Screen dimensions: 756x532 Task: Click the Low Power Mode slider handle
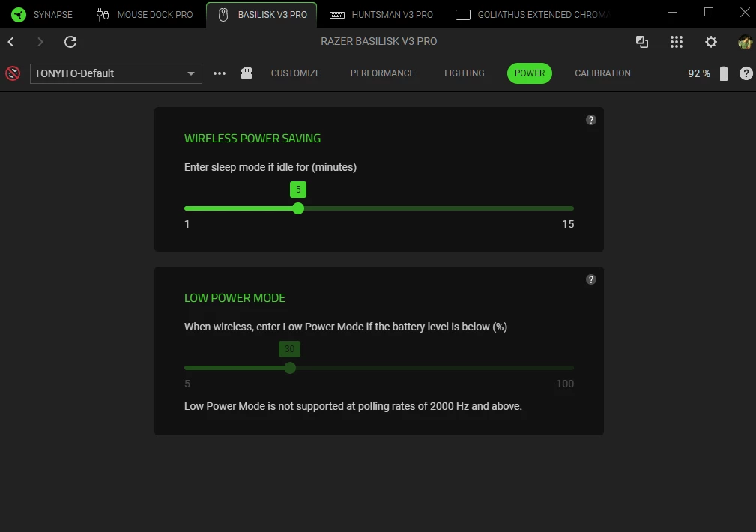[290, 368]
